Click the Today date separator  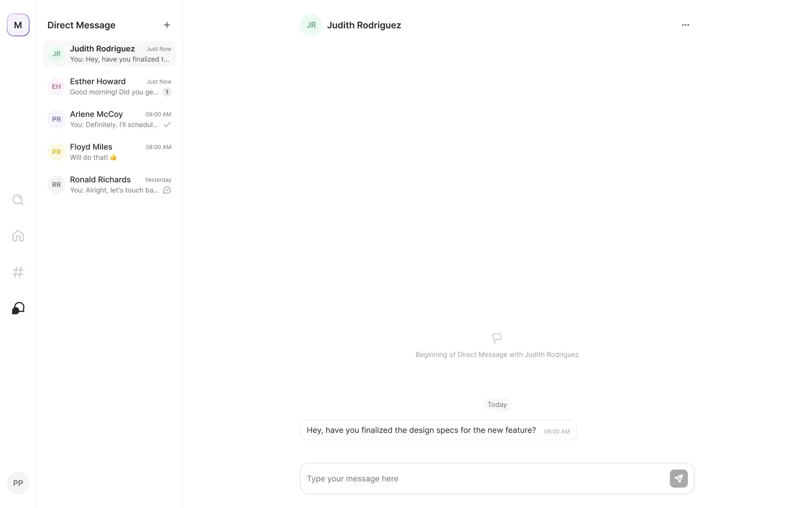pos(497,405)
